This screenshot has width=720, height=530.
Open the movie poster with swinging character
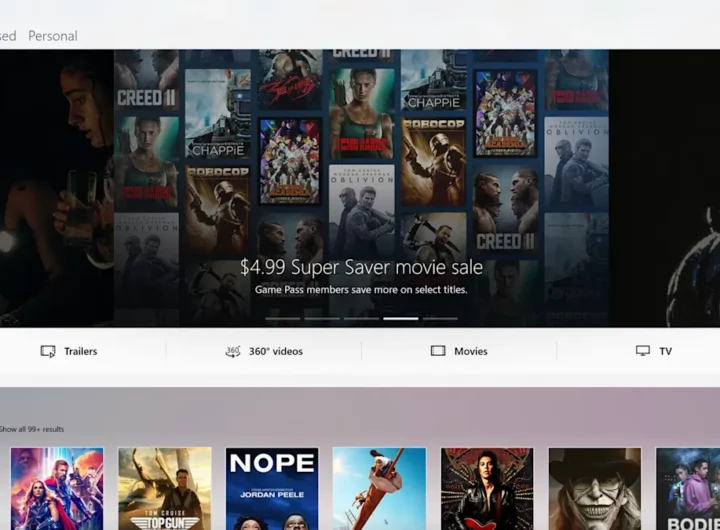(379, 489)
